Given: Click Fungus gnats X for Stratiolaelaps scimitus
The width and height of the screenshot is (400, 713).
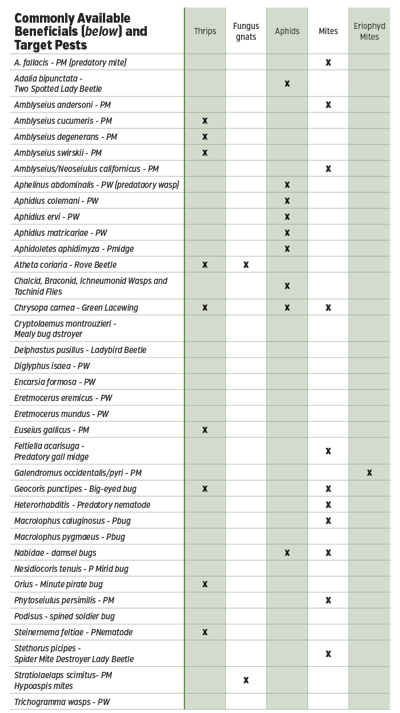Looking at the screenshot, I should pos(246,680).
